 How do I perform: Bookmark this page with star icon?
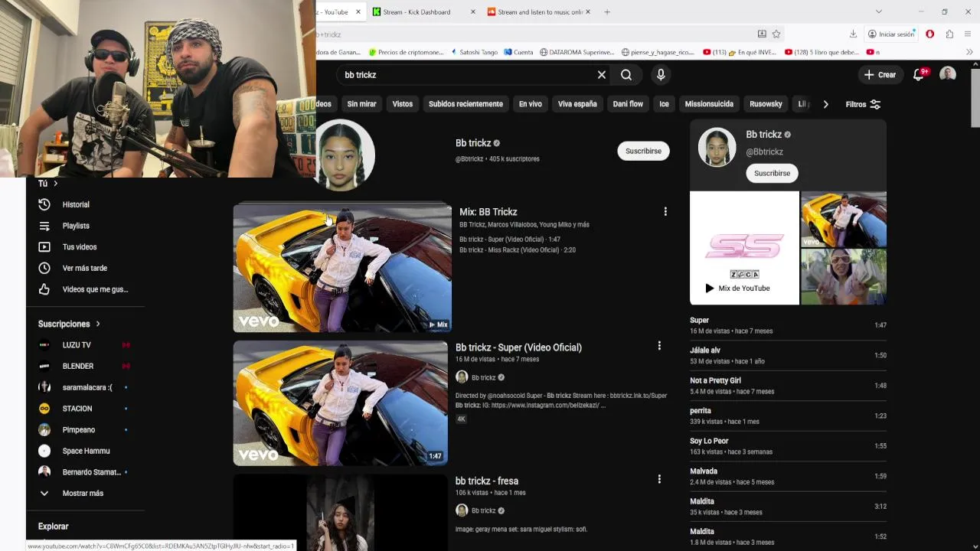pyautogui.click(x=776, y=34)
